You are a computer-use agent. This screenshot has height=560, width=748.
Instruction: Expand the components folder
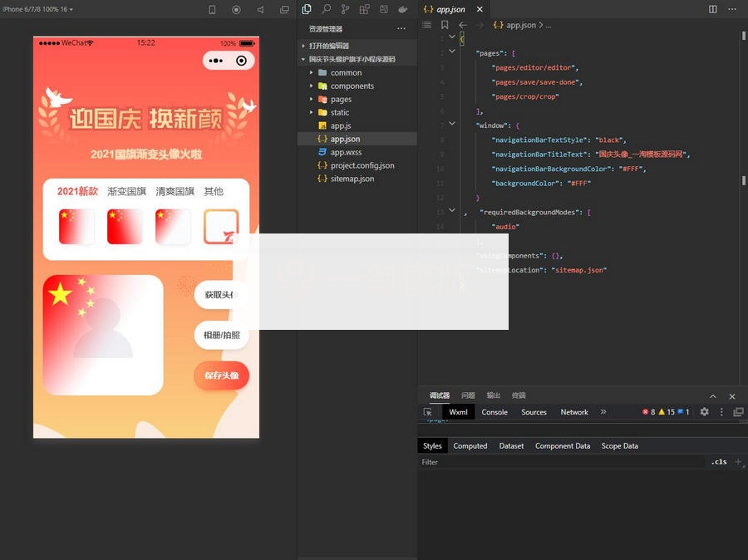click(352, 86)
